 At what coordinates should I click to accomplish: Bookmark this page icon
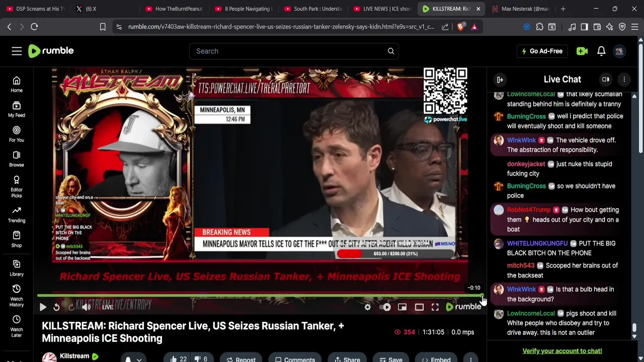coord(103,27)
